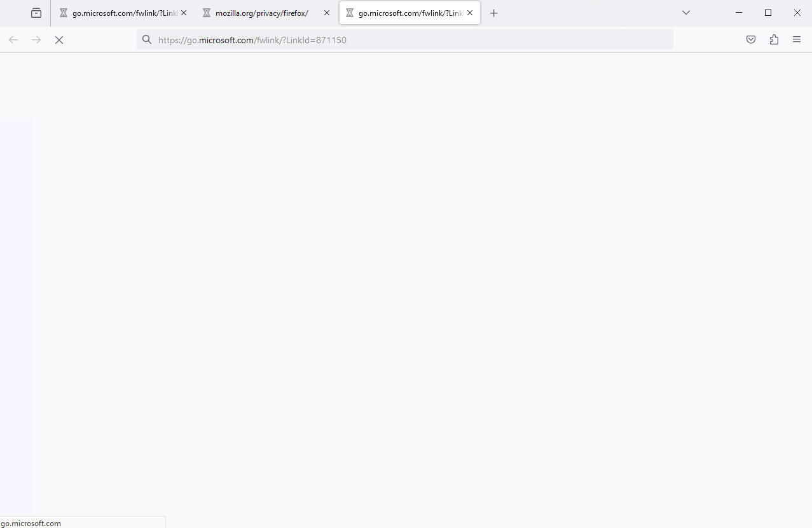Go back one page

click(13, 40)
